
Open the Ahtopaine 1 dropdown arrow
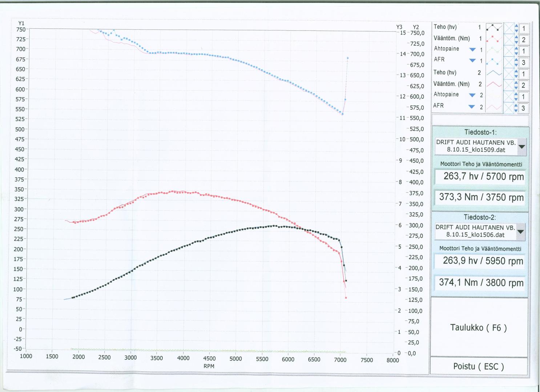(x=472, y=49)
